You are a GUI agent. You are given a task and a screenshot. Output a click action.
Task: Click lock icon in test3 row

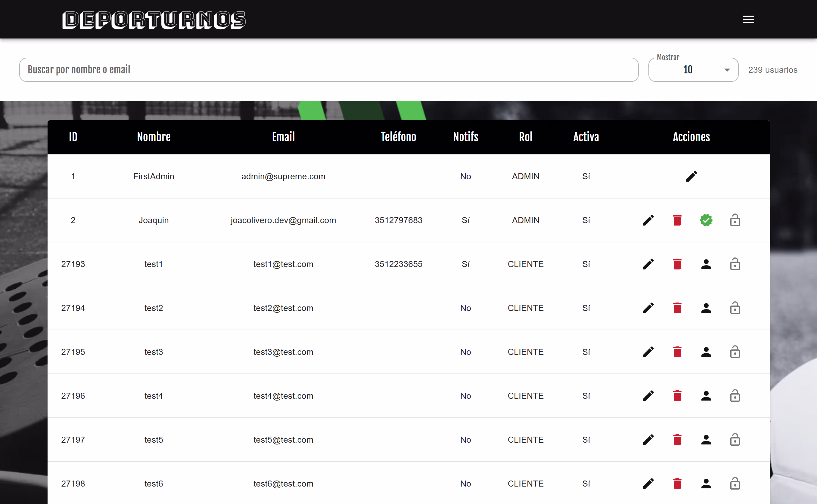[x=735, y=352]
